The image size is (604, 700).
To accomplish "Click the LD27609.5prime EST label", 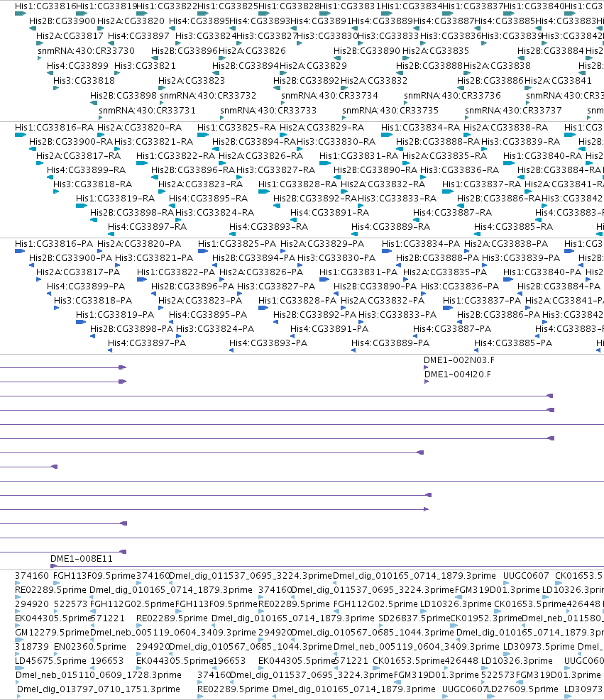I will pos(522,689).
